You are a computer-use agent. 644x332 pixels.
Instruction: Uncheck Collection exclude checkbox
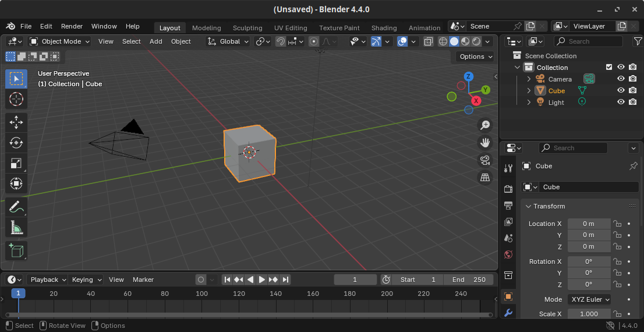tap(609, 67)
